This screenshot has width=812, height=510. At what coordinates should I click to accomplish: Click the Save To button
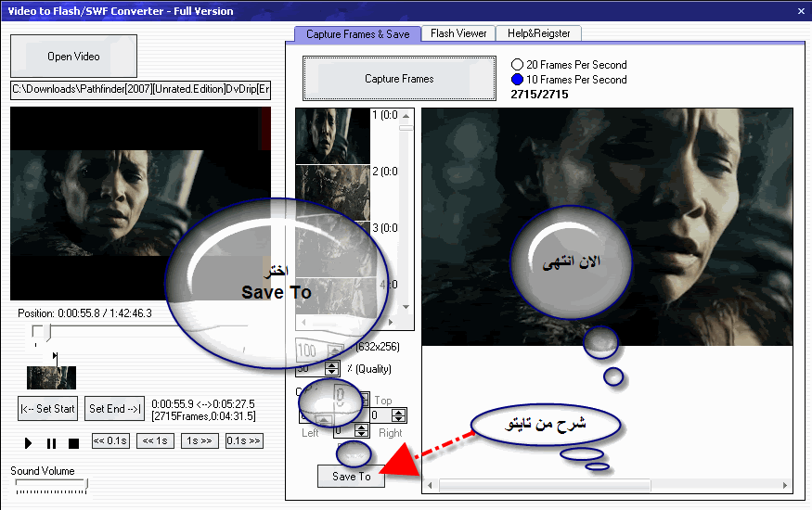coord(351,477)
